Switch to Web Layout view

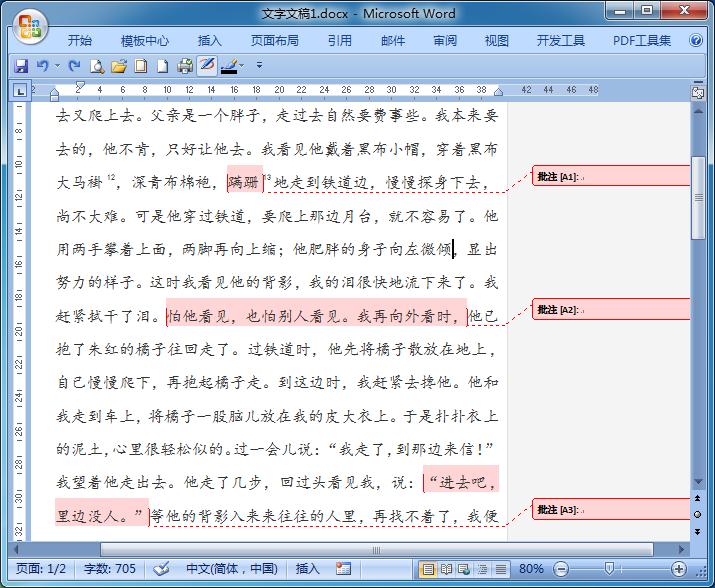464,569
